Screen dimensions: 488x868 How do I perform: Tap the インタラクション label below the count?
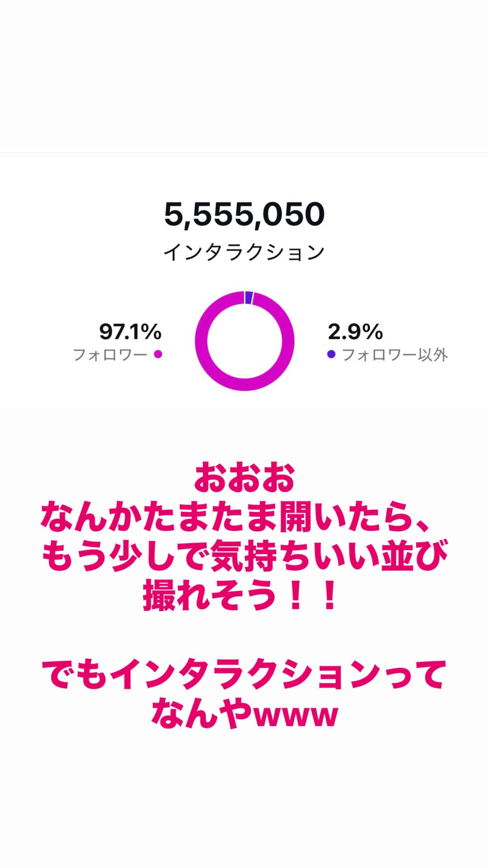click(x=244, y=252)
